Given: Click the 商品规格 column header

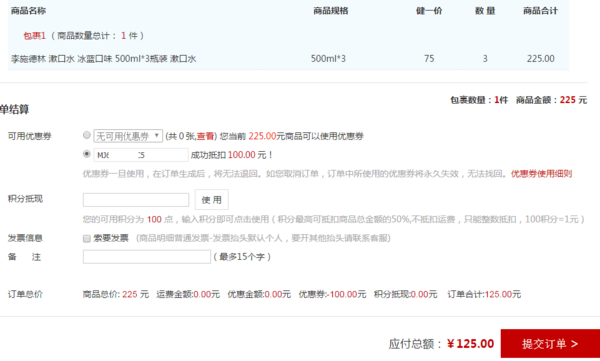Looking at the screenshot, I should tap(331, 11).
